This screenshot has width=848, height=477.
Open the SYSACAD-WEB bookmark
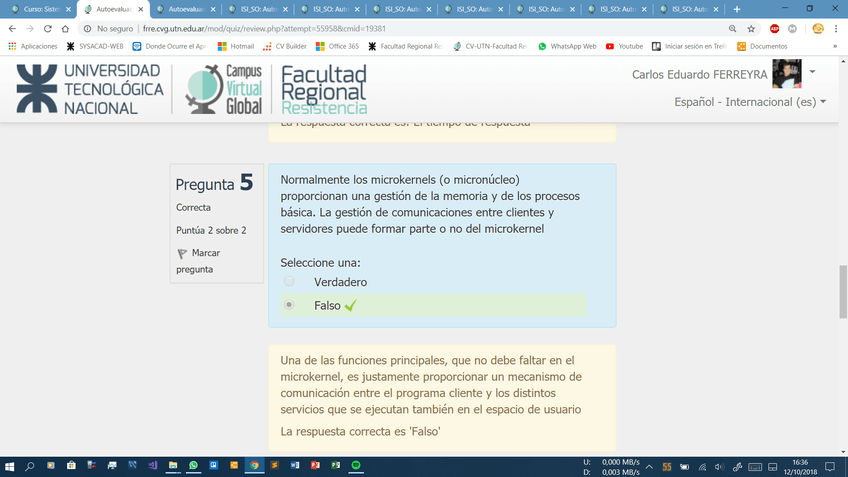tap(95, 46)
